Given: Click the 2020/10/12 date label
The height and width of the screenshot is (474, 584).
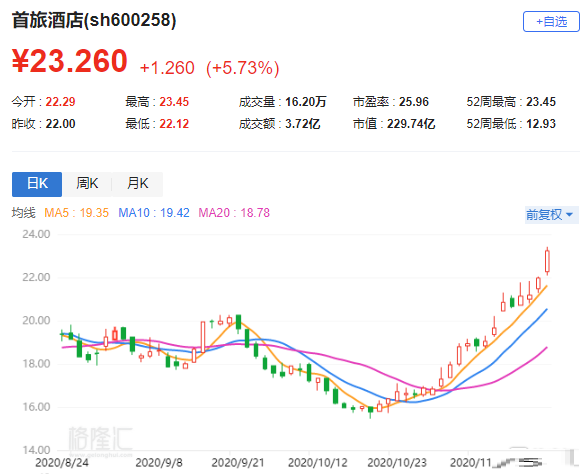Looking at the screenshot, I should 318,463.
